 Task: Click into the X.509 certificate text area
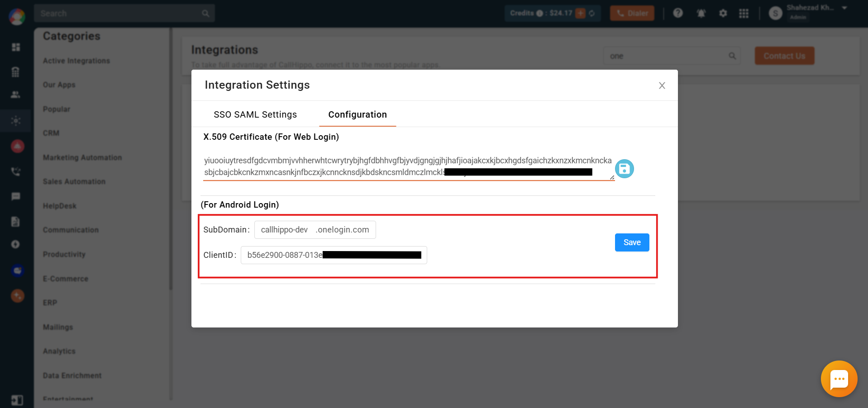(409, 166)
